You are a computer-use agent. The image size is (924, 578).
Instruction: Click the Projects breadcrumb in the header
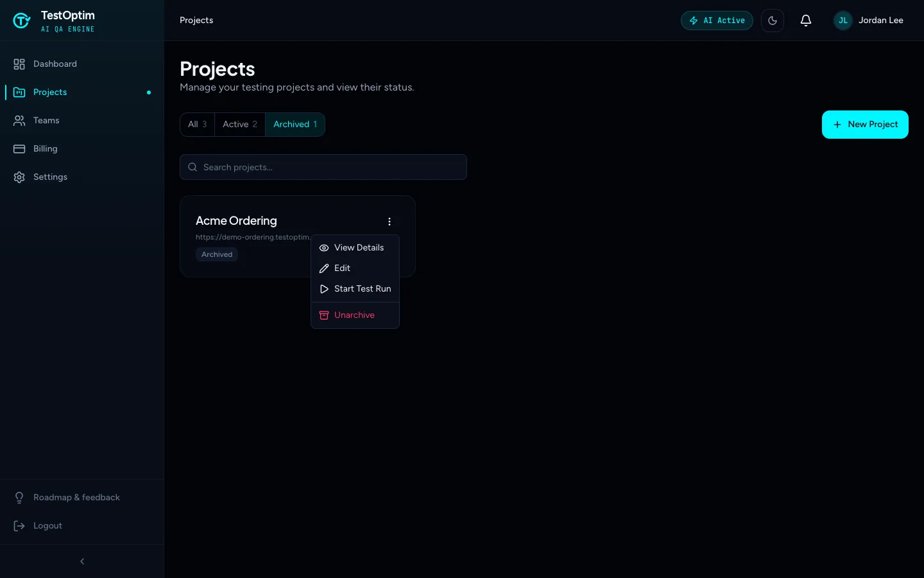[x=196, y=21]
